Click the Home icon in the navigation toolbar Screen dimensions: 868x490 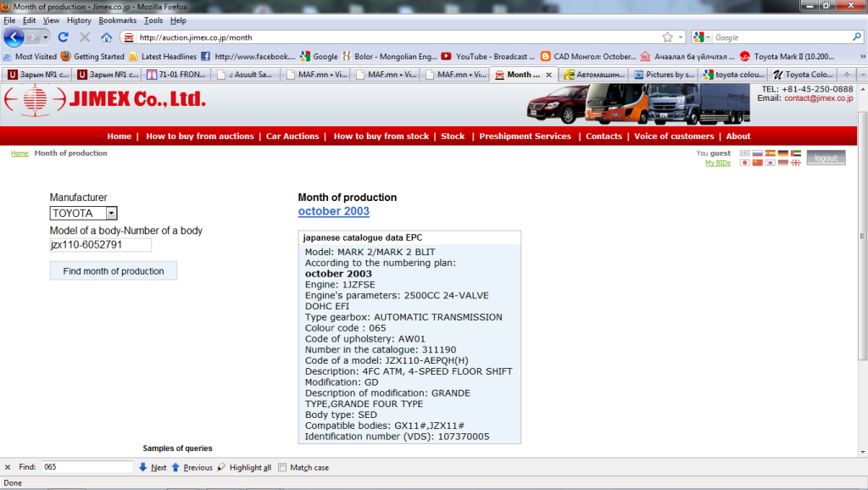pos(107,37)
